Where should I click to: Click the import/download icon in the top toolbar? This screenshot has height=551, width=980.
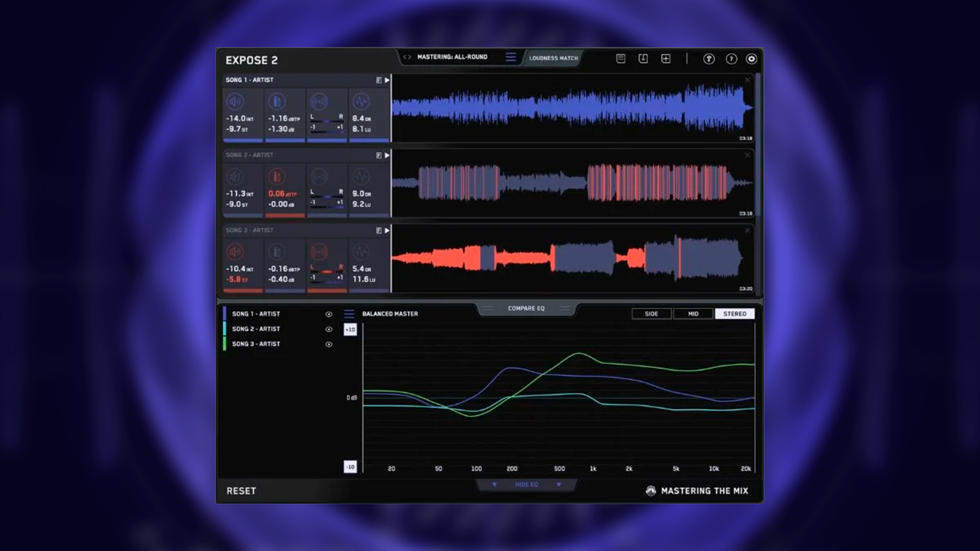pos(644,59)
